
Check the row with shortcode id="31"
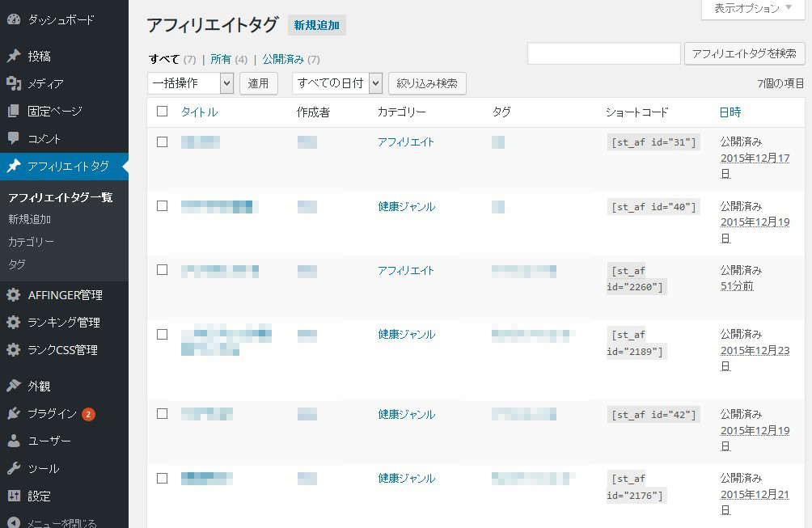[162, 142]
